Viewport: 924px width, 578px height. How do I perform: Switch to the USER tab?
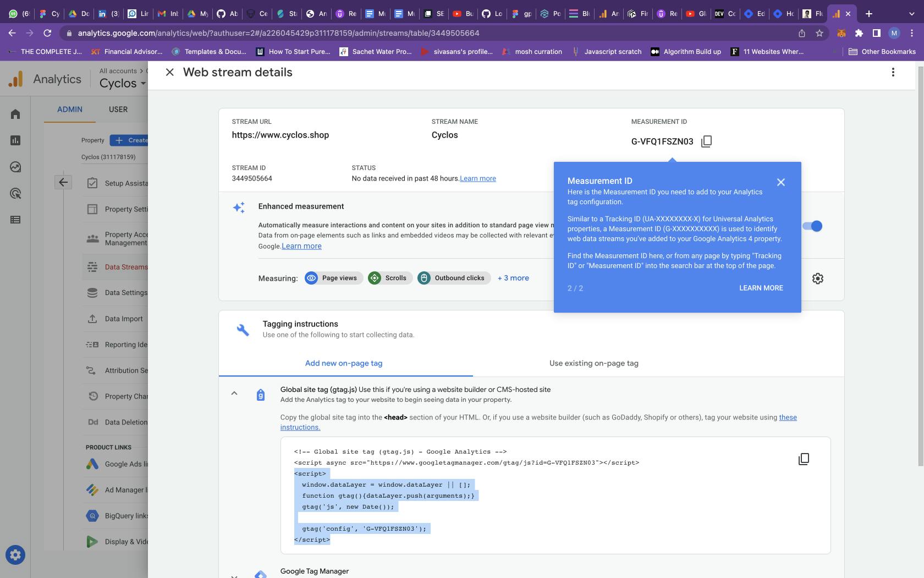coord(118,110)
